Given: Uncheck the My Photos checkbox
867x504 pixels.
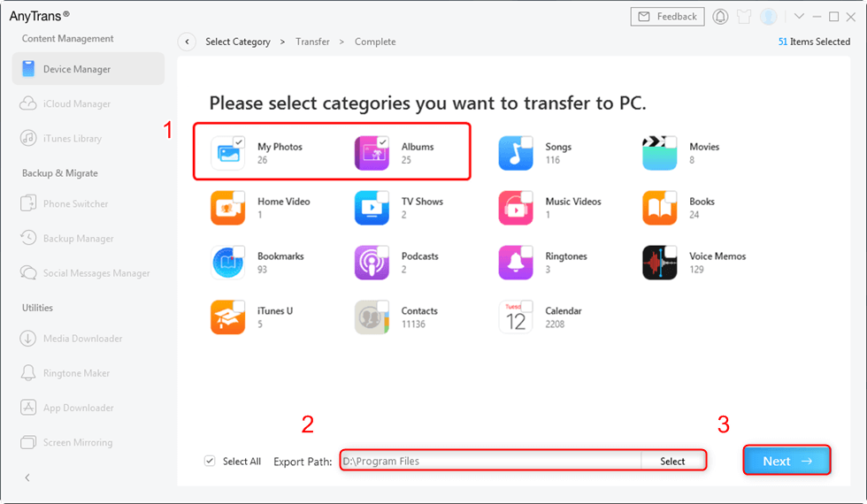Looking at the screenshot, I should (239, 142).
